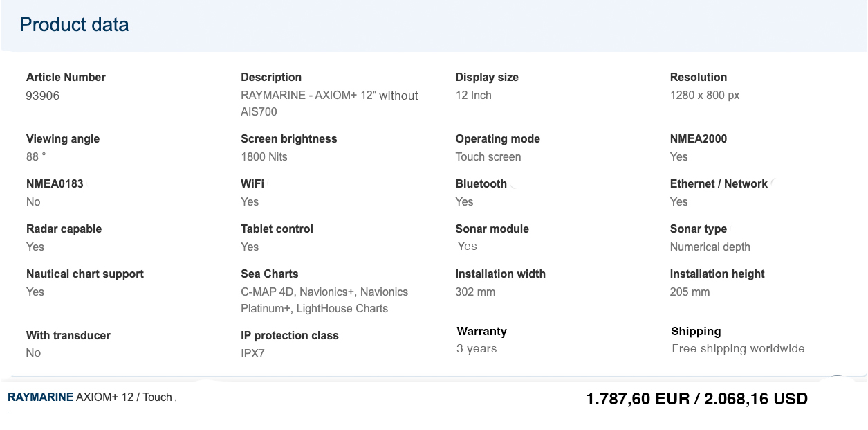The image size is (868, 430).
Task: Select the article number 93906
Action: coord(43,96)
